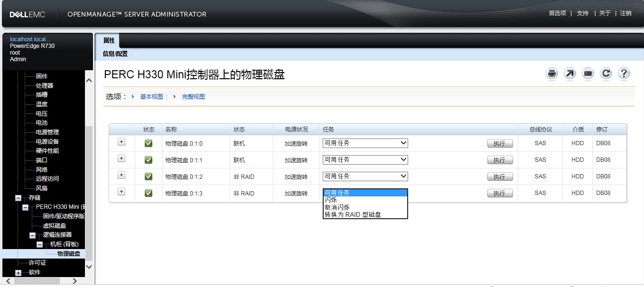644x287 pixels.
Task: Click the print icon
Action: click(551, 73)
